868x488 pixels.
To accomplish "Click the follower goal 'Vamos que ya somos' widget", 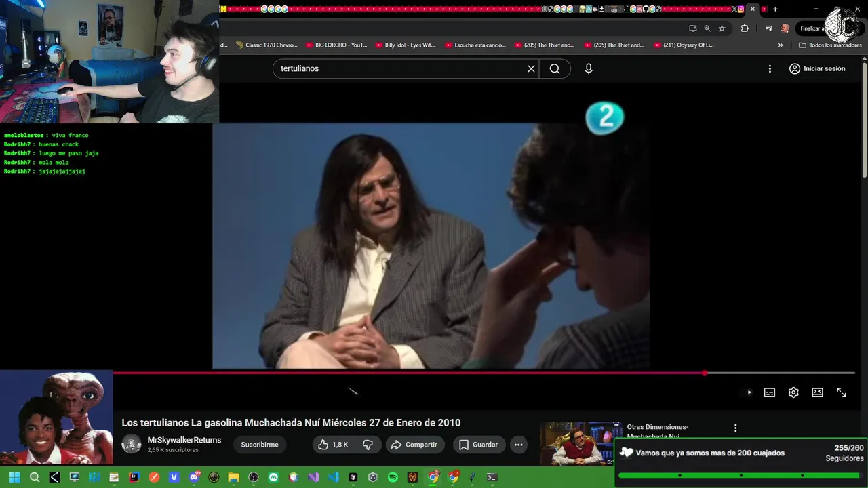I will (741, 462).
